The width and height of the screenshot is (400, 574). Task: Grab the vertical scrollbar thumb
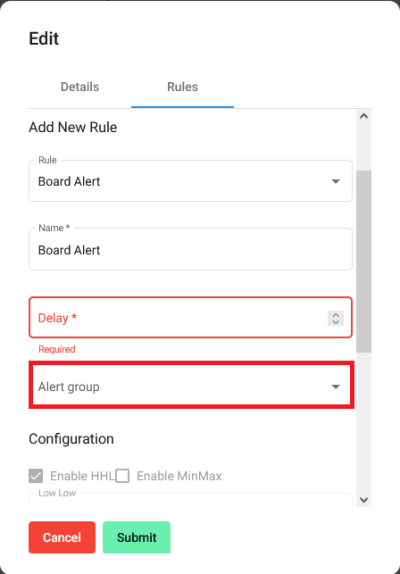pos(363,261)
